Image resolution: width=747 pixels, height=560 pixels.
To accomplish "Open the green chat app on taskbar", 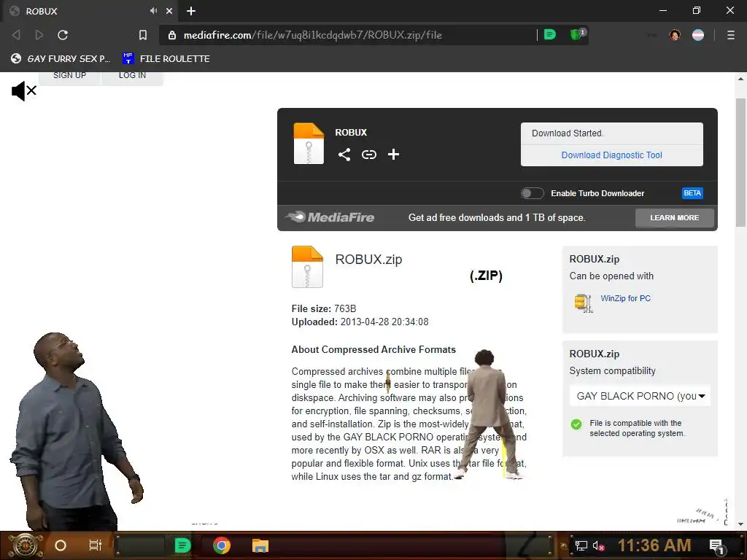I will (x=183, y=545).
